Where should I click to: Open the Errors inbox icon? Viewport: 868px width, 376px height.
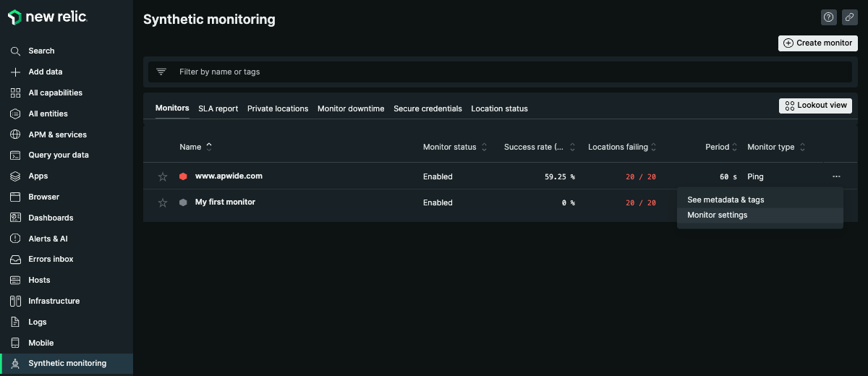coord(15,259)
